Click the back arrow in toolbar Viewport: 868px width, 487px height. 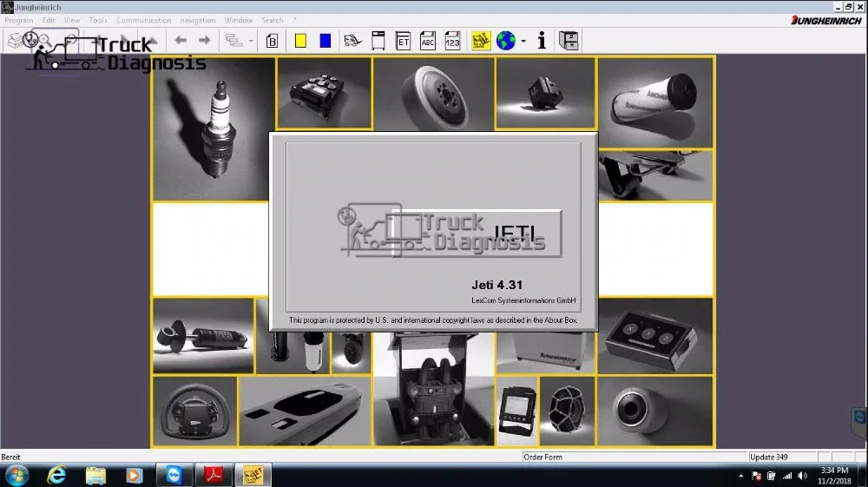pyautogui.click(x=181, y=41)
